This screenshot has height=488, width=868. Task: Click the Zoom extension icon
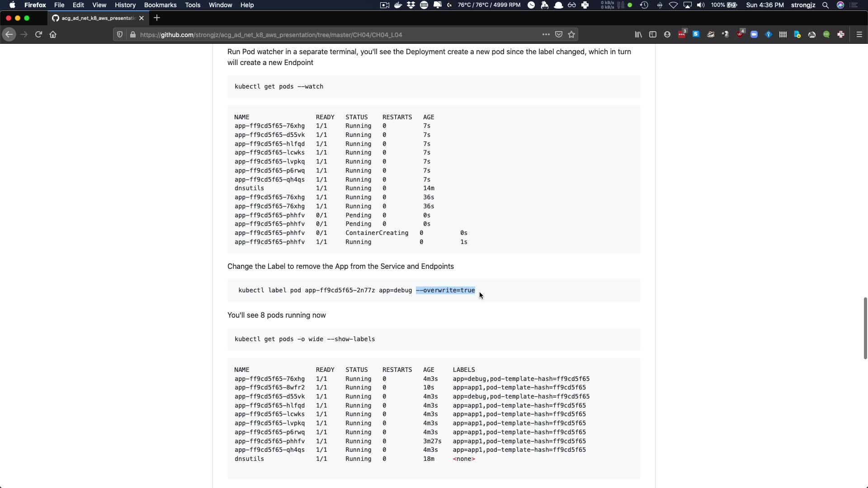coord(754,34)
